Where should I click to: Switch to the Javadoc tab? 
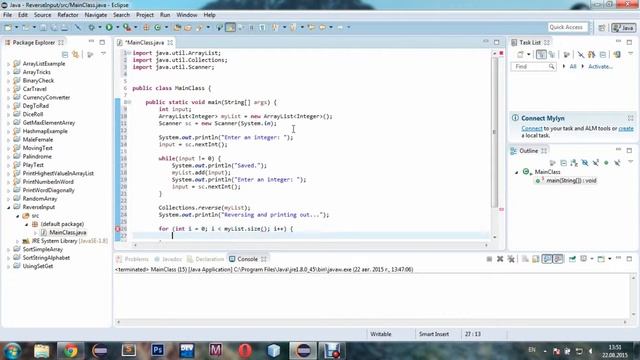(168, 259)
